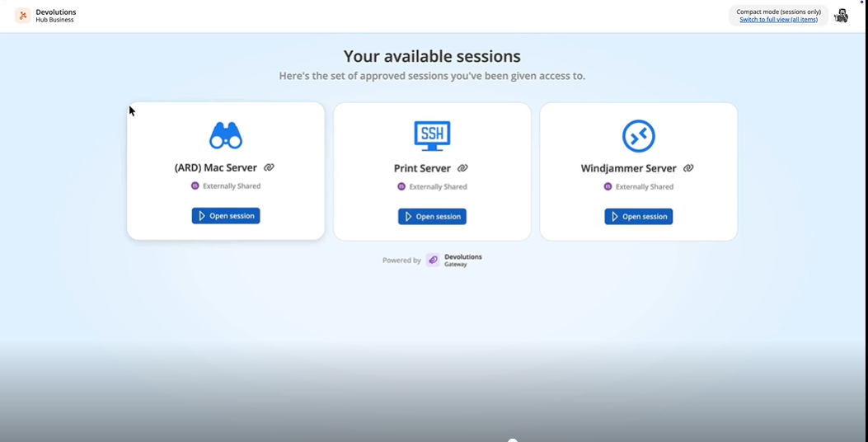Switch to full view (all items)
This screenshot has height=442, width=868.
(778, 20)
